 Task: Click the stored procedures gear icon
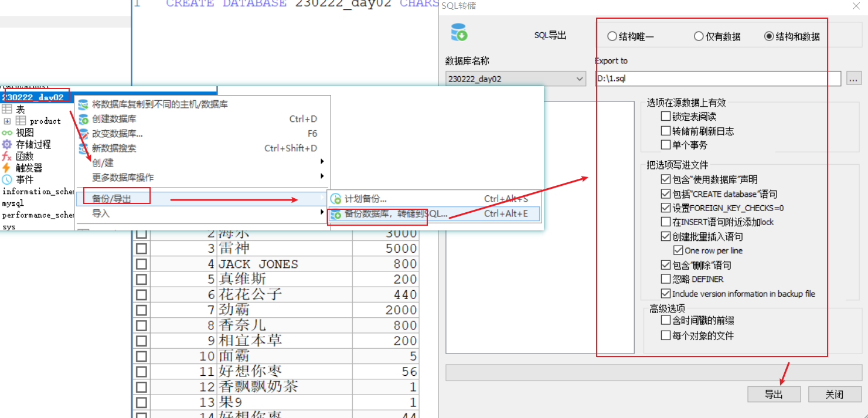(x=7, y=144)
